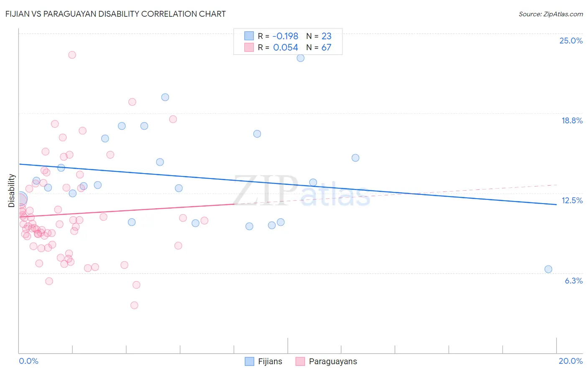Click the Source: ZipAtlas.com text
The height and width of the screenshot is (373, 588).
coord(551,14)
